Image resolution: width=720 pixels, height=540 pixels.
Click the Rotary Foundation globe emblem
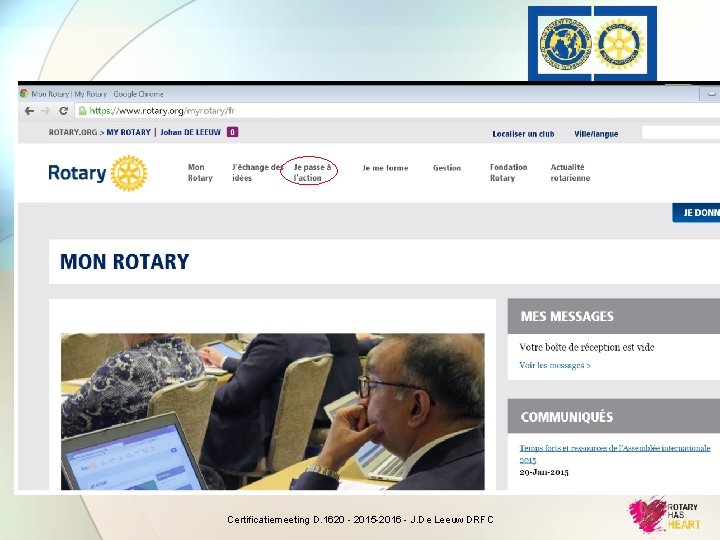click(565, 44)
